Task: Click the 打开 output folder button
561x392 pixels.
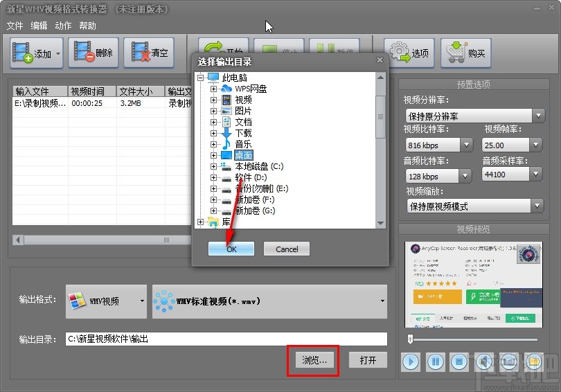Action: [368, 360]
